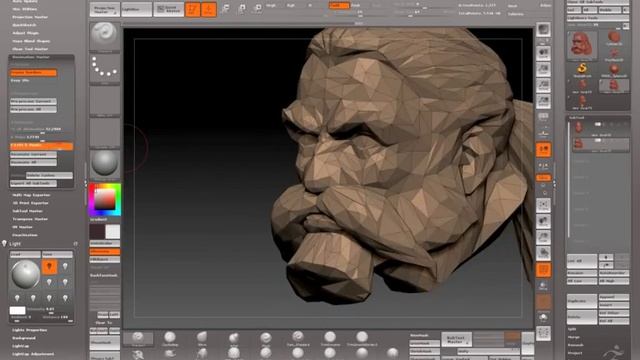The image size is (640, 360).
Task: Click the Light palette header
Action: click(x=15, y=244)
